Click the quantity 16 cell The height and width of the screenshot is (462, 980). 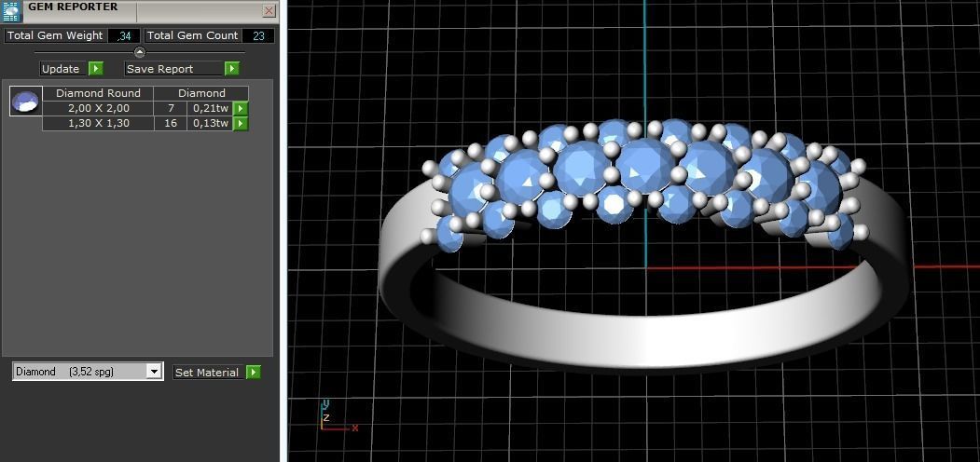[171, 123]
